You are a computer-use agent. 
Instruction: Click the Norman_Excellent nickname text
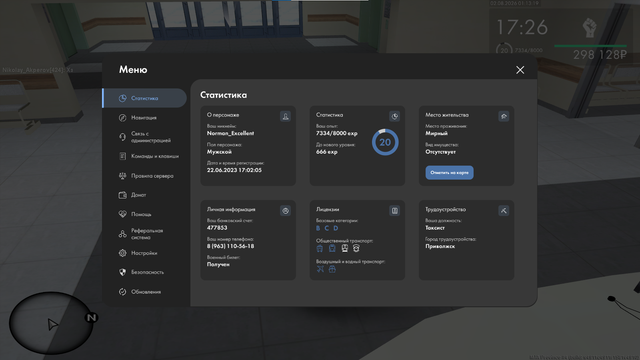pyautogui.click(x=230, y=133)
